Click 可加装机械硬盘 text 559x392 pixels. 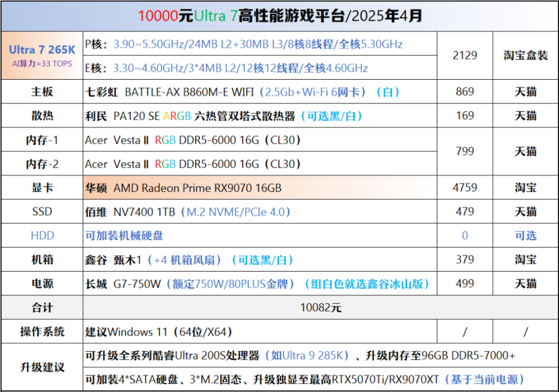(124, 236)
